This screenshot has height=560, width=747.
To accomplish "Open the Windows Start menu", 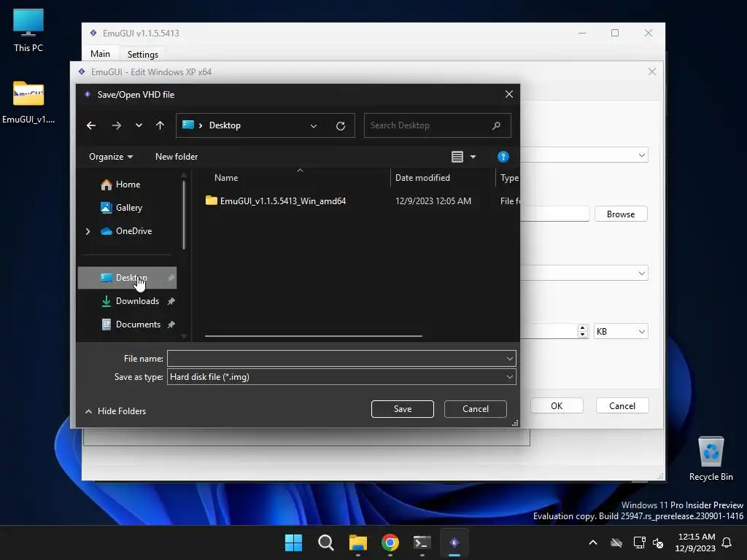I will (293, 542).
